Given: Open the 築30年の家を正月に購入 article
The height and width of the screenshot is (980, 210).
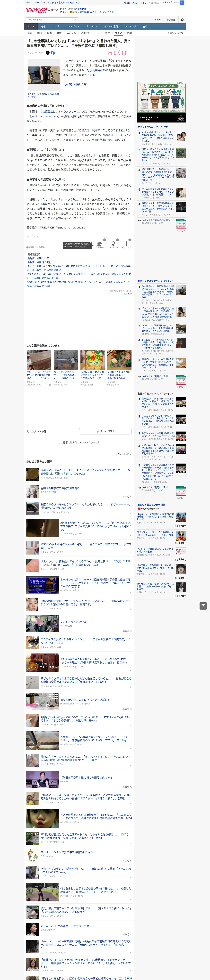Looking at the screenshot, I should pyautogui.click(x=86, y=546).
